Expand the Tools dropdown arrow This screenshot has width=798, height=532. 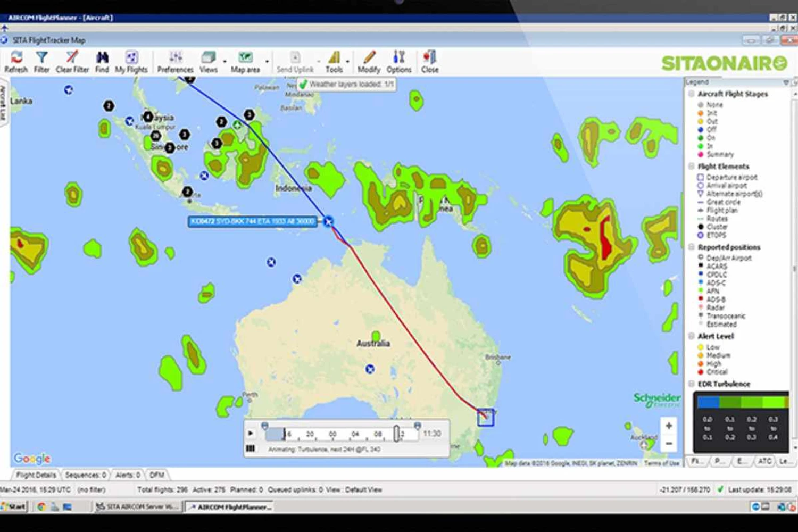pos(348,62)
